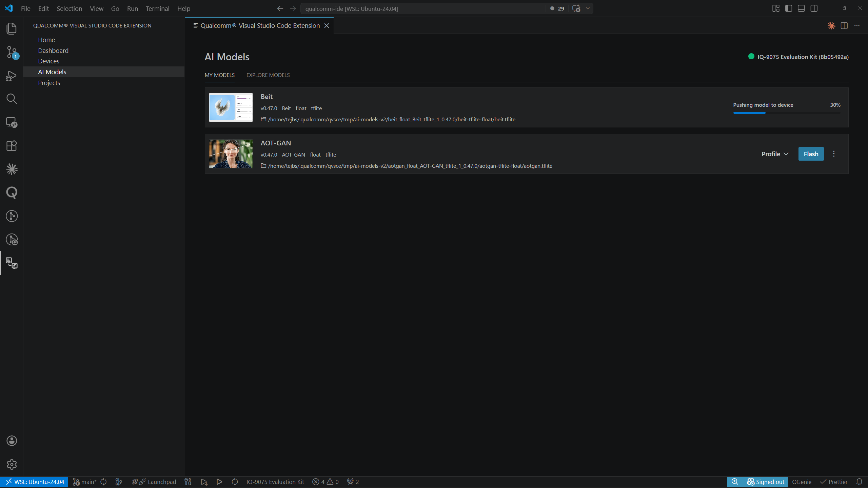868x488 pixels.
Task: Click the chat sparkle icon in title bar
Action: point(576,8)
